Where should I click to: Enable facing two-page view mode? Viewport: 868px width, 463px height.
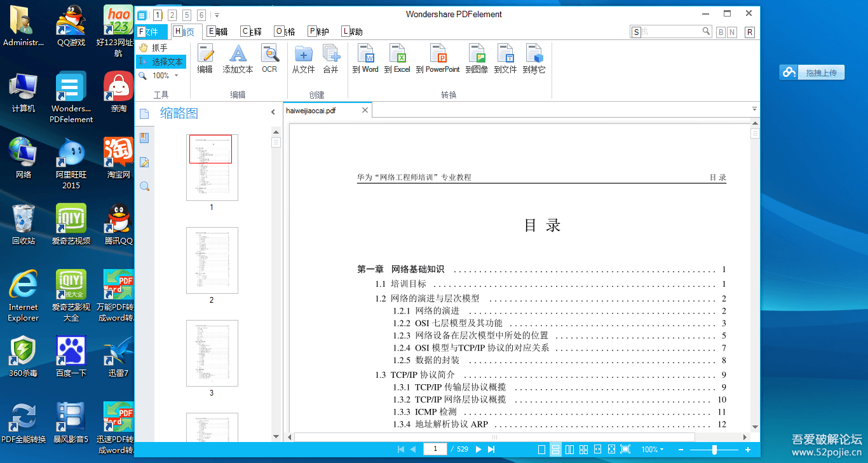569,450
